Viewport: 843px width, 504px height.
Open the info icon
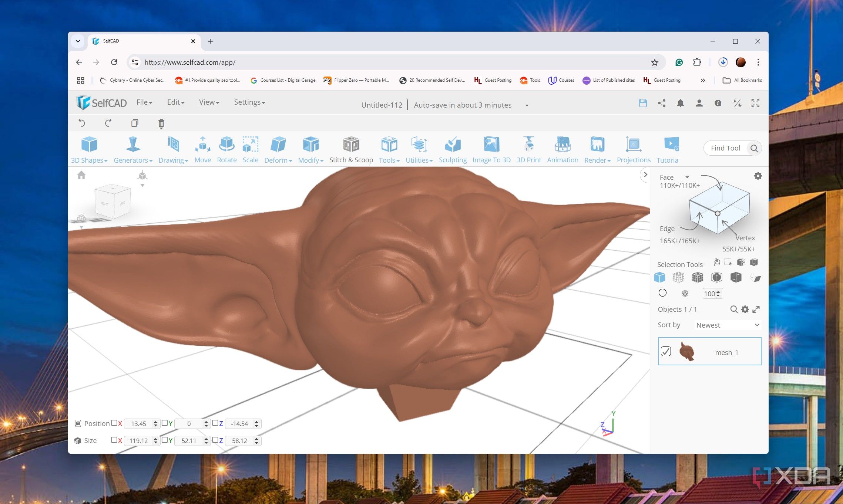click(718, 103)
